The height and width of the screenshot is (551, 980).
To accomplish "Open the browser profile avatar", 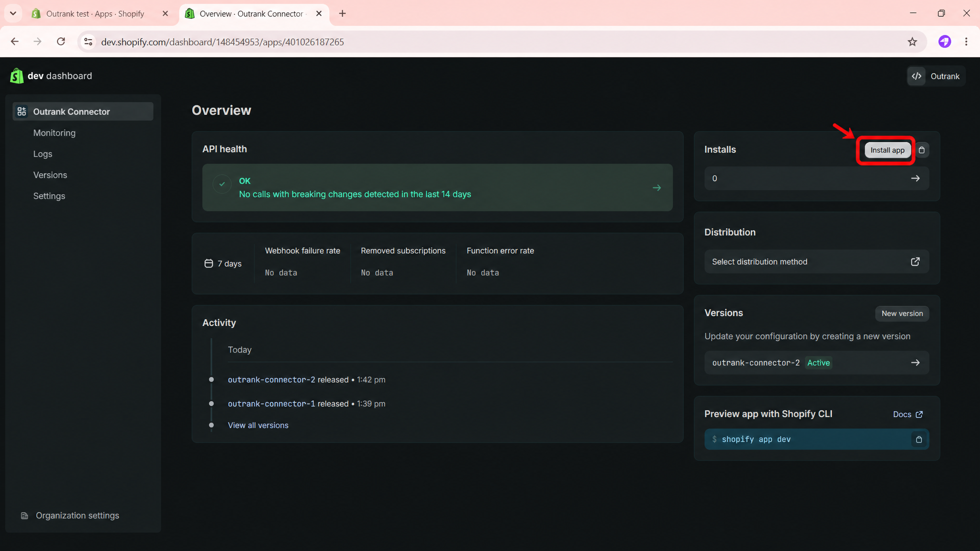I will (x=944, y=42).
